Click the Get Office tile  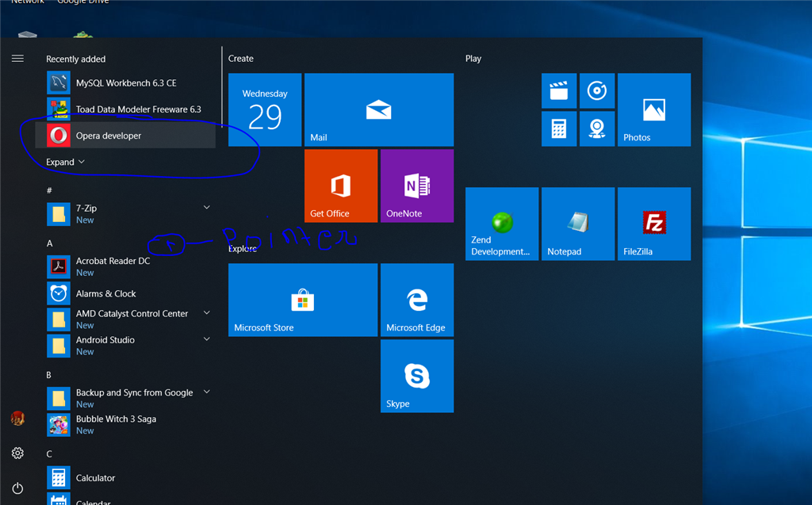pyautogui.click(x=340, y=186)
